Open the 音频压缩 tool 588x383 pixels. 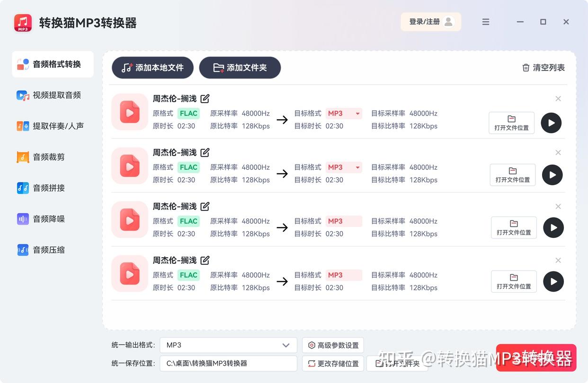click(50, 250)
